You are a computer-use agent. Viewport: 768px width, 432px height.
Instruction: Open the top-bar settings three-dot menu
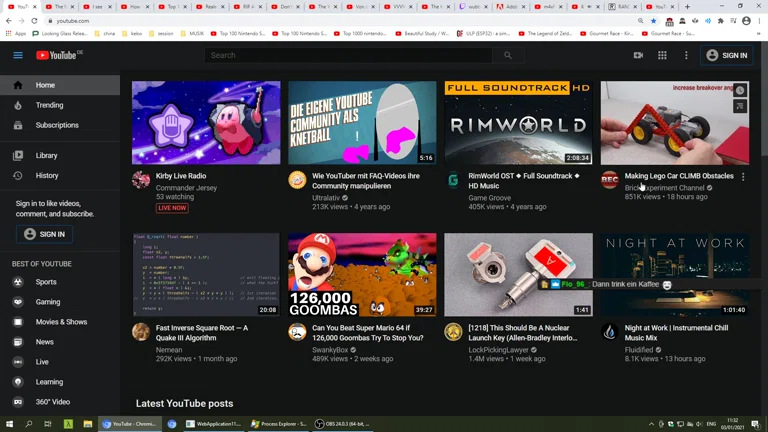686,55
